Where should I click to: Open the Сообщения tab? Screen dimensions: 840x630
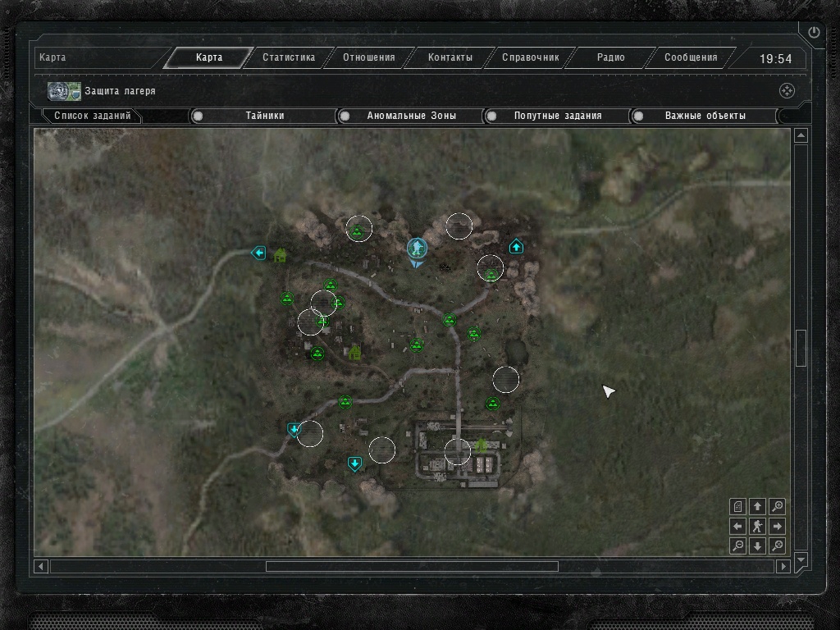(x=691, y=58)
